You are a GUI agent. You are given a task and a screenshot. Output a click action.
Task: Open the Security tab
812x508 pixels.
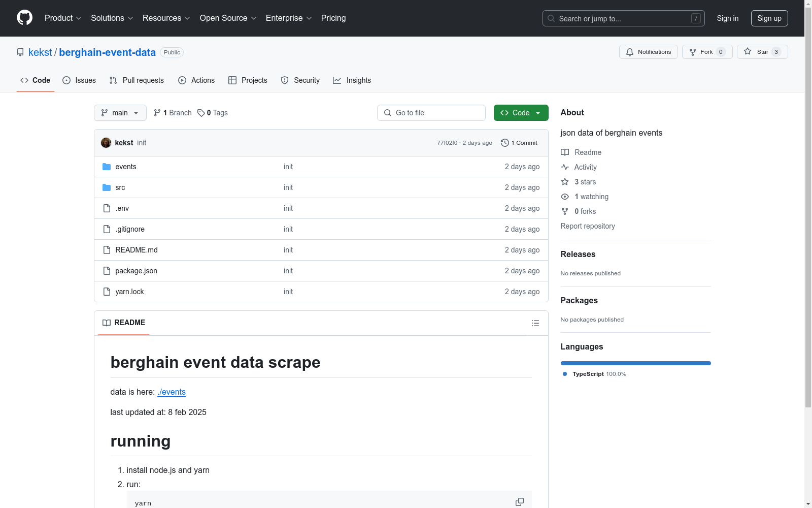tap(300, 80)
